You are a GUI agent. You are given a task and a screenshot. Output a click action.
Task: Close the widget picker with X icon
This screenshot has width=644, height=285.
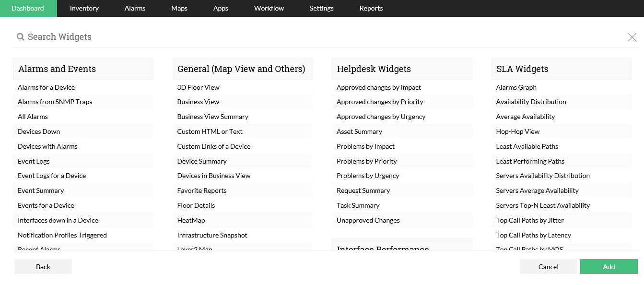pyautogui.click(x=632, y=37)
